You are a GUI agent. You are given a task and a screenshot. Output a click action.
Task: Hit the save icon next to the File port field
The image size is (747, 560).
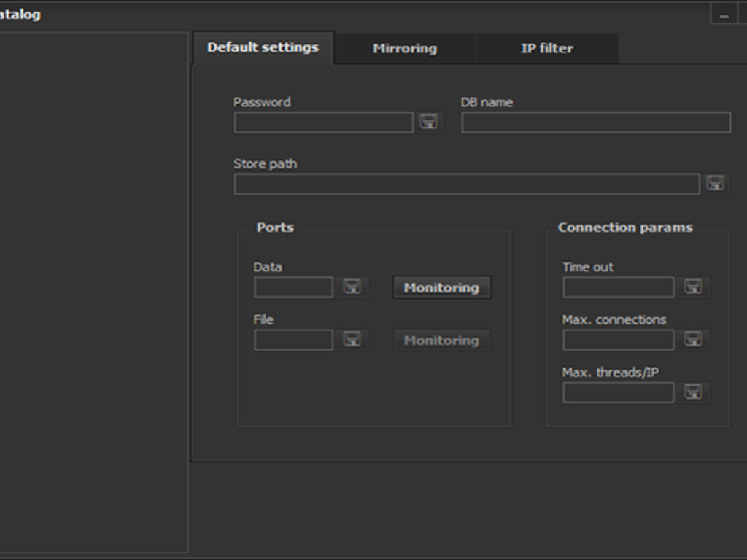(352, 339)
